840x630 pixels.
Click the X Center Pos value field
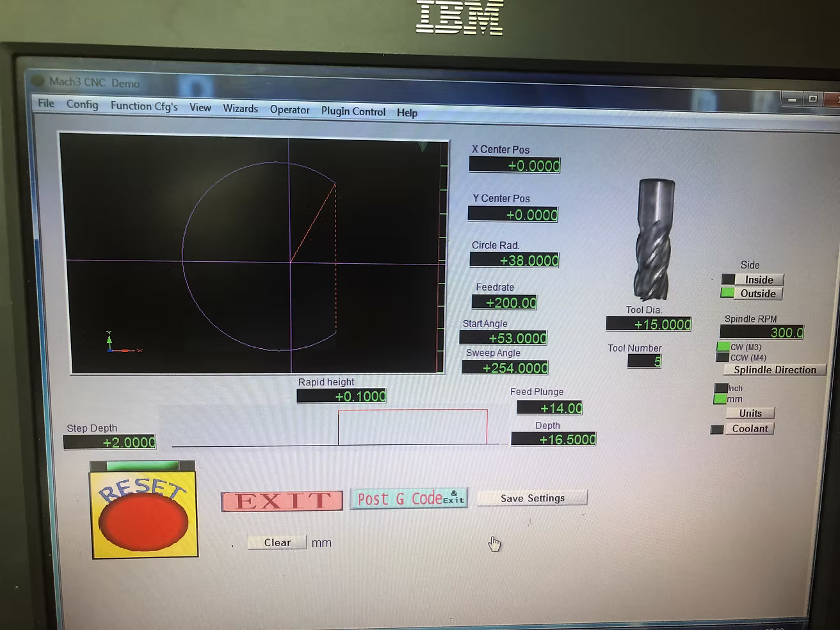click(515, 165)
